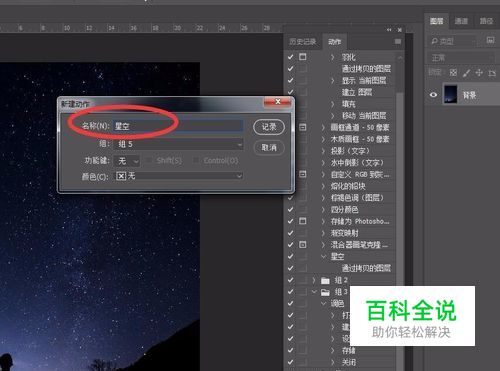Toggle the checkmark for 显示 当前图层 step
This screenshot has height=371, width=500.
(x=290, y=80)
